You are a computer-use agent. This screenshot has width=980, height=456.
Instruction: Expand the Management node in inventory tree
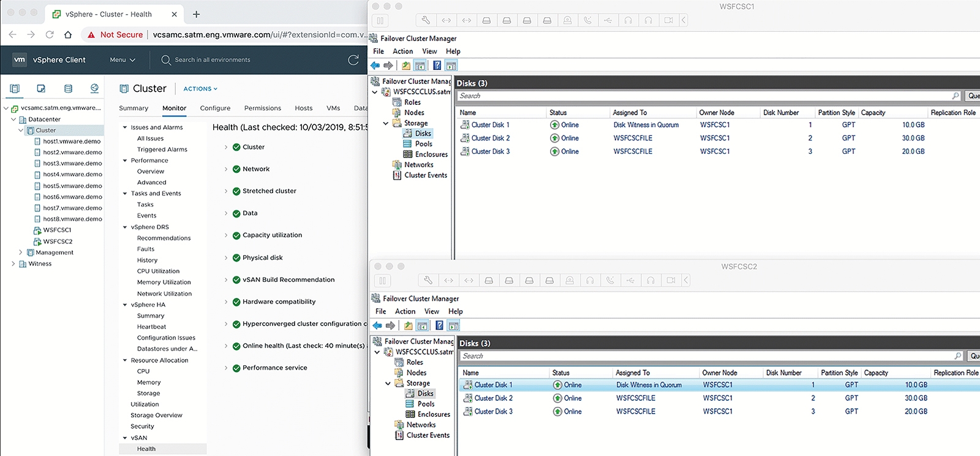point(21,253)
